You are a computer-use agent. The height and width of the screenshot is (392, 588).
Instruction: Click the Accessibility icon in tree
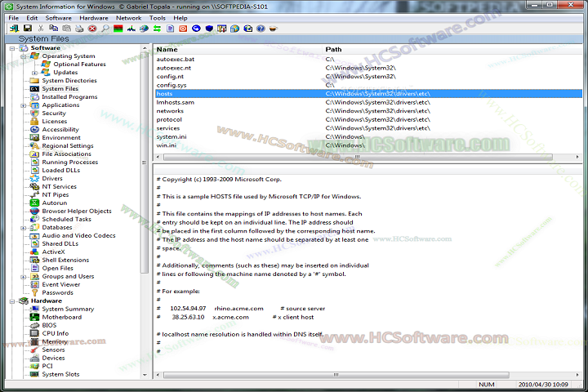[x=34, y=129]
